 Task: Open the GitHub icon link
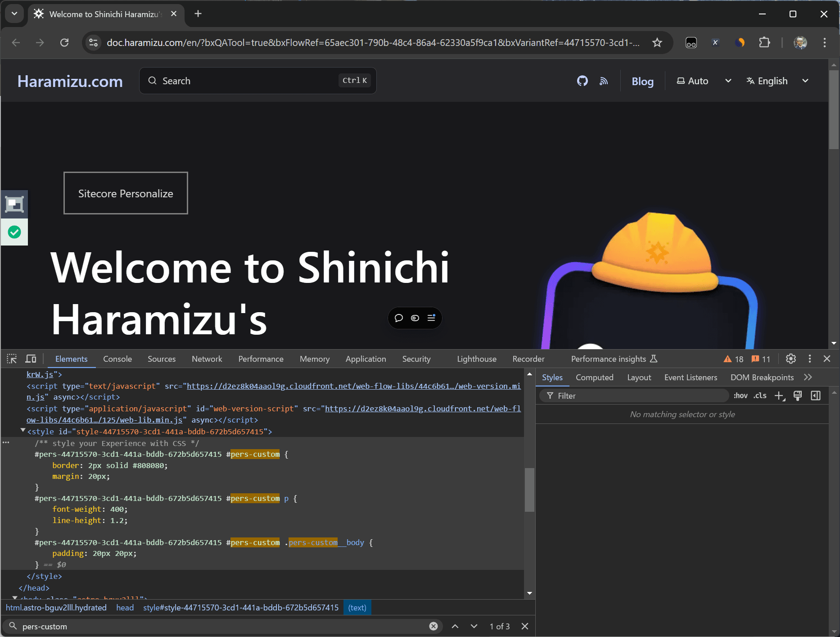click(582, 81)
